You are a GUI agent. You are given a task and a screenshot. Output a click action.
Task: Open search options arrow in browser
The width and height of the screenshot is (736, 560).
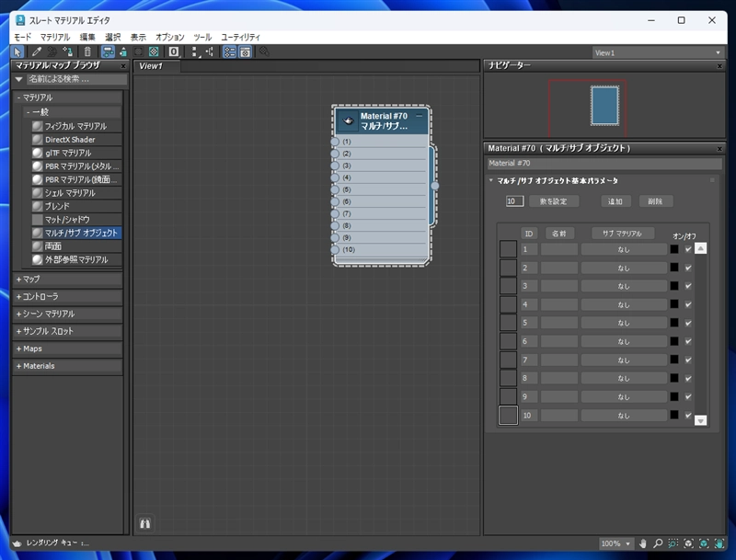[x=18, y=79]
